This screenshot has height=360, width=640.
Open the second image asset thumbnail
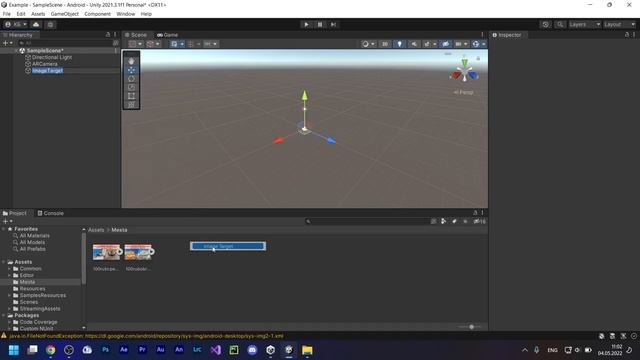coord(139,252)
